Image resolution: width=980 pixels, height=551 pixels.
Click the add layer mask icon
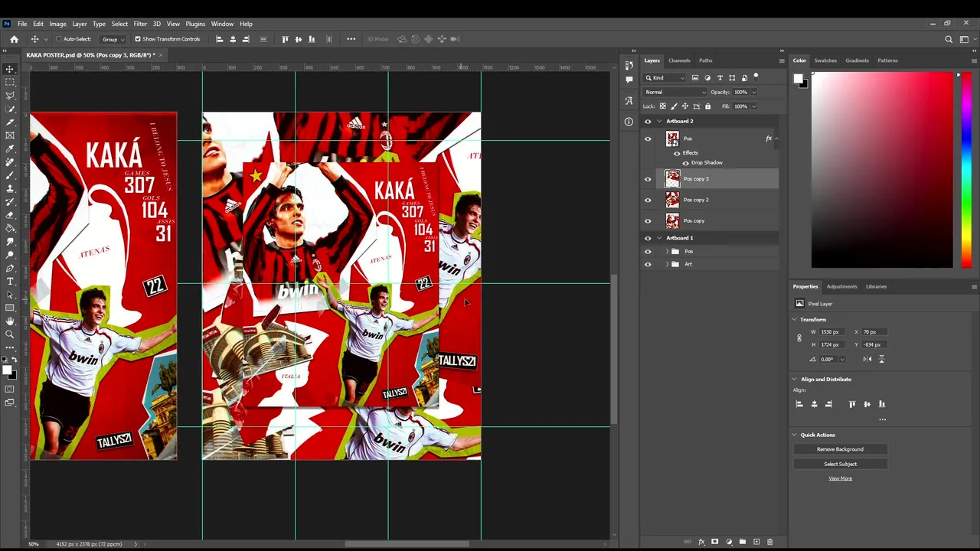(715, 542)
